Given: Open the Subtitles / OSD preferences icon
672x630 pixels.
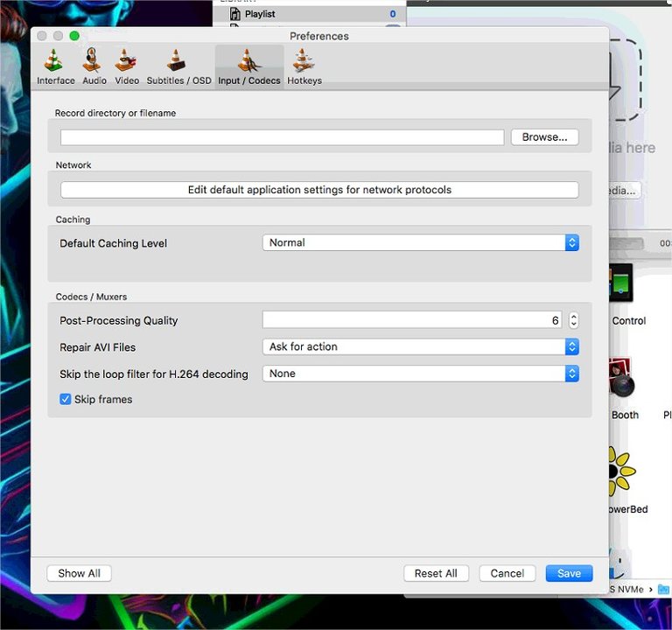Looking at the screenshot, I should pyautogui.click(x=176, y=60).
